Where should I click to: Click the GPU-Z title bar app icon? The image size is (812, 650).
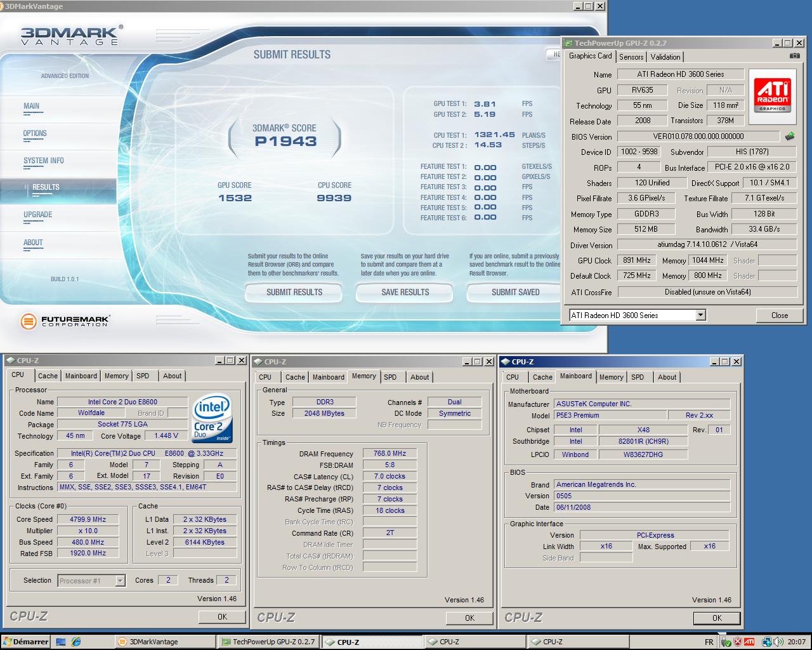pos(568,43)
